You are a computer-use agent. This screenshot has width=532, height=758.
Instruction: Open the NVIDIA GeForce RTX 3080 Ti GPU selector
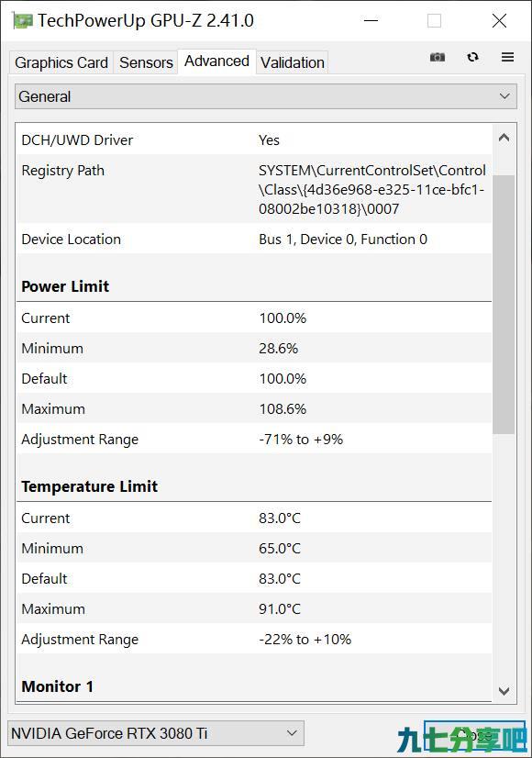click(156, 733)
